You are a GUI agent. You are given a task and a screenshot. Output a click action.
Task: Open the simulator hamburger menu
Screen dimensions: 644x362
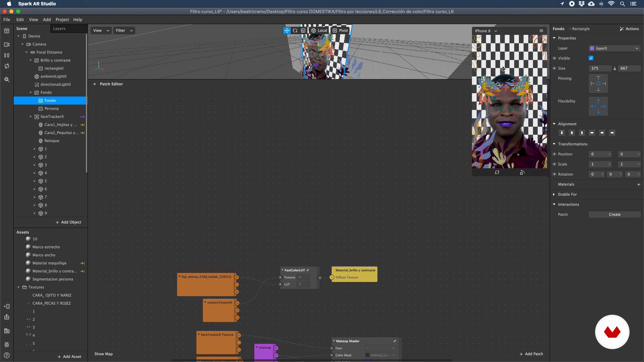pos(541,31)
